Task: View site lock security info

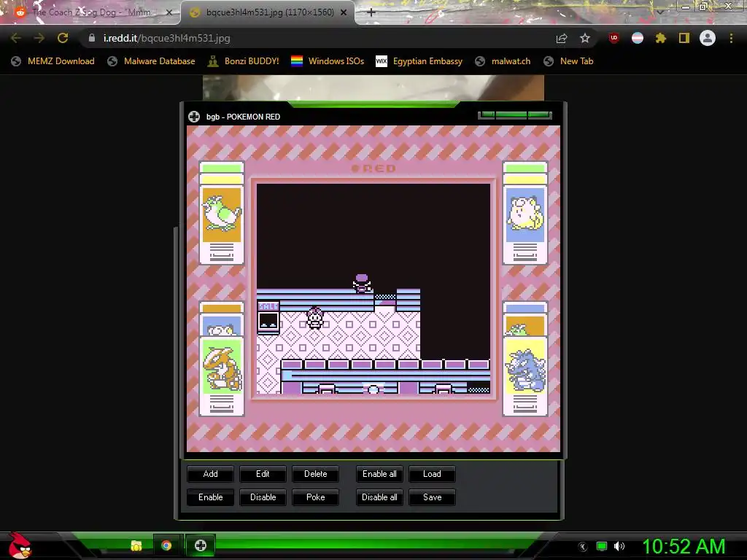Action: (x=91, y=38)
